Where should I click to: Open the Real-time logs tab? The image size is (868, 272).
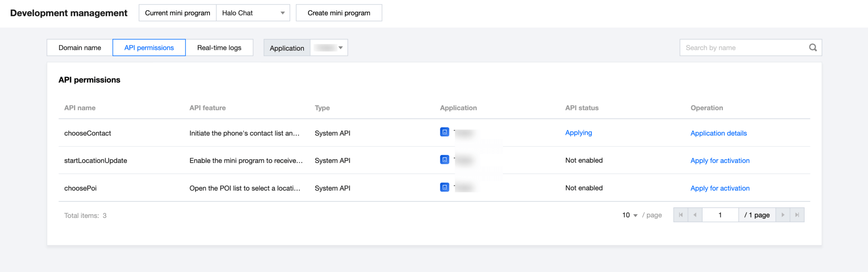[219, 48]
